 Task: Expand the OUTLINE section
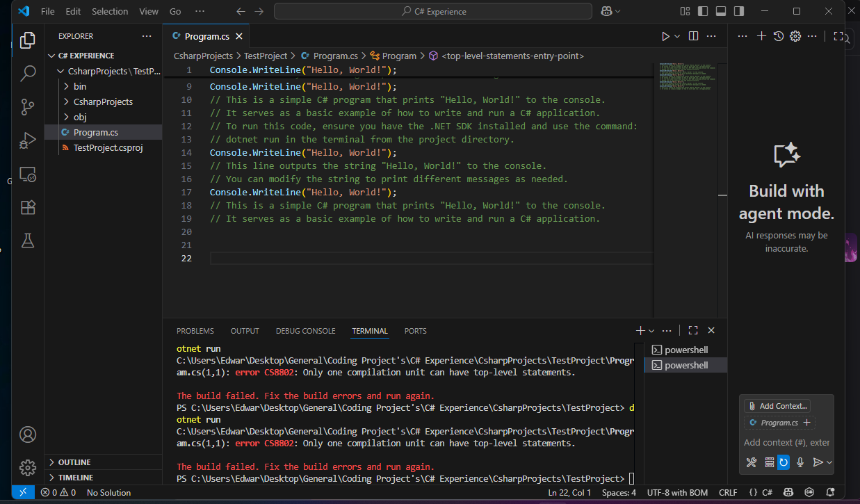74,462
